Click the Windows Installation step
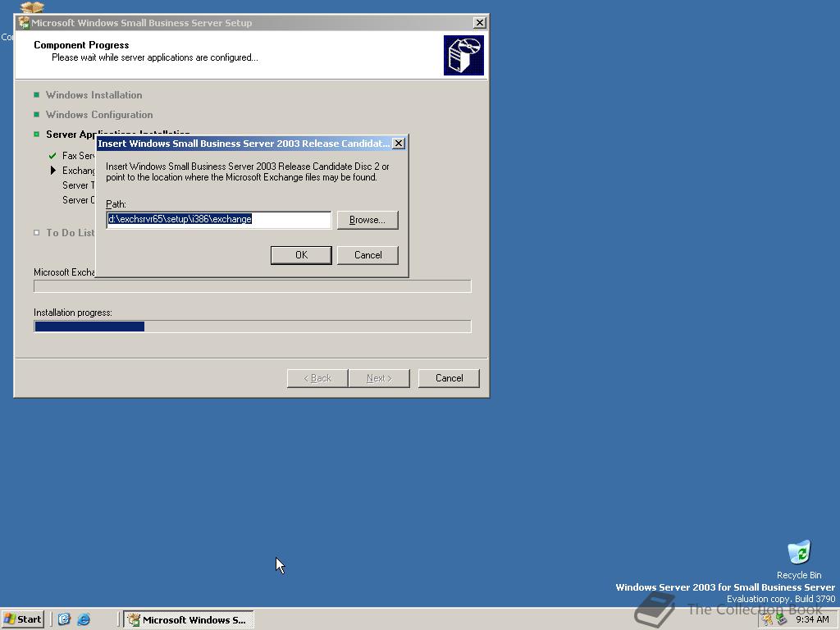The image size is (840, 630). [94, 95]
